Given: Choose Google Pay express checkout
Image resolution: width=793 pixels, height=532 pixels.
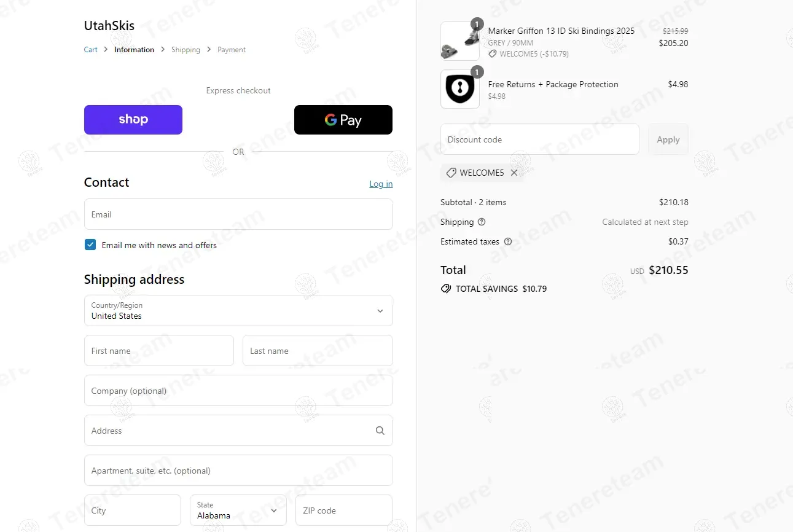Looking at the screenshot, I should 343,120.
